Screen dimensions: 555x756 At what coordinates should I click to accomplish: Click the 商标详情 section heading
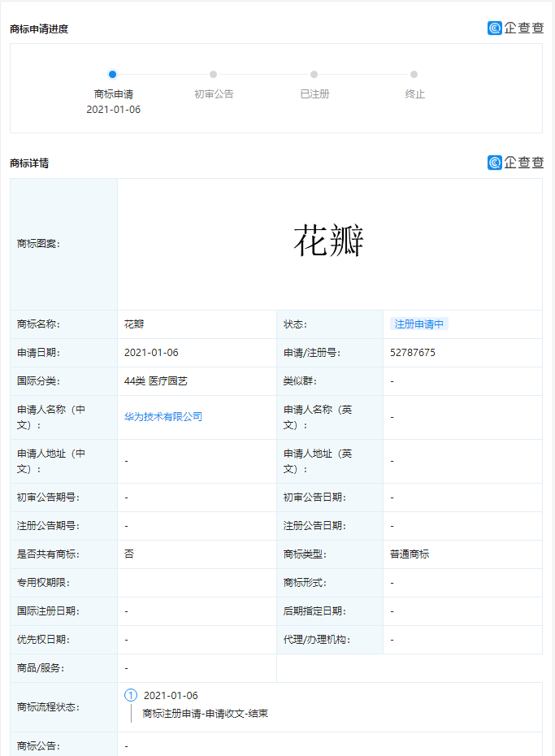pos(29,163)
